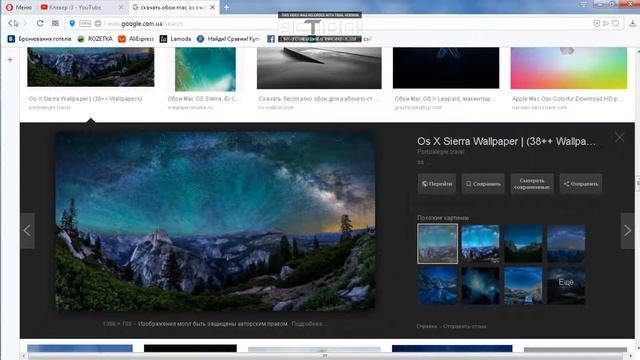640x360 pixels.
Task: Go forward with the forward arrow
Action: 25,24
